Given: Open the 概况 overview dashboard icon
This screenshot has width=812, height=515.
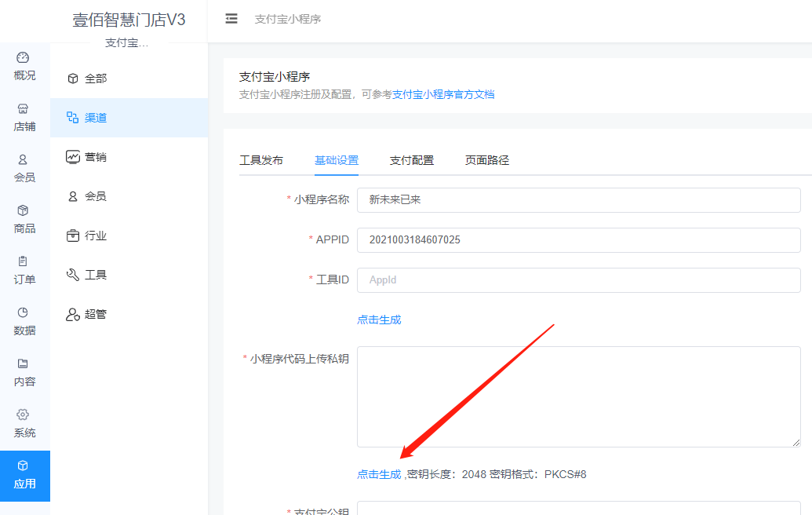Looking at the screenshot, I should pyautogui.click(x=23, y=57).
